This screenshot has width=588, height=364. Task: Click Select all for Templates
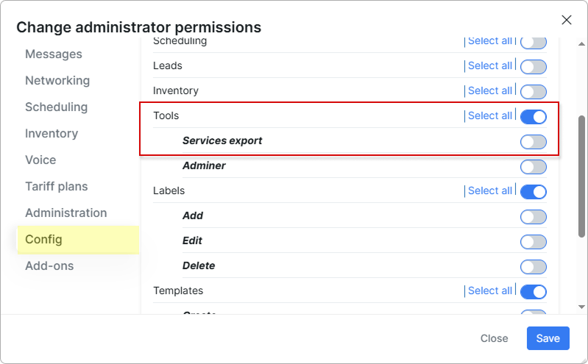[x=489, y=290]
